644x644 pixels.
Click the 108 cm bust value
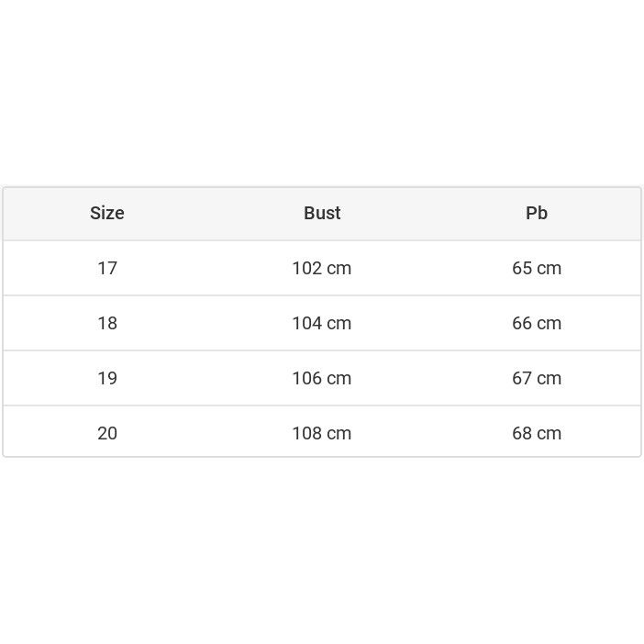[321, 433]
